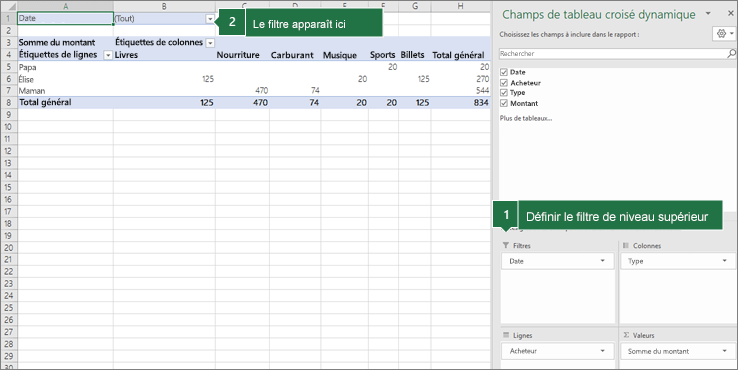Click the Carburant column label
The width and height of the screenshot is (738, 370).
coord(292,55)
